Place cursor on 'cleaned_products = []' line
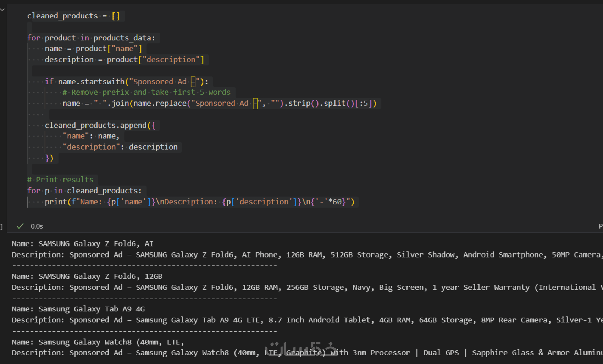The image size is (603, 364). tap(74, 16)
